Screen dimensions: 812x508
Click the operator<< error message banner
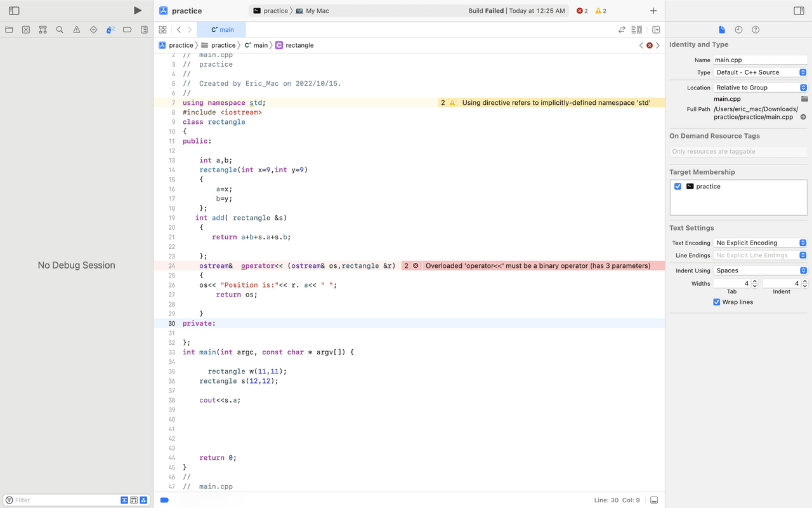coord(533,266)
